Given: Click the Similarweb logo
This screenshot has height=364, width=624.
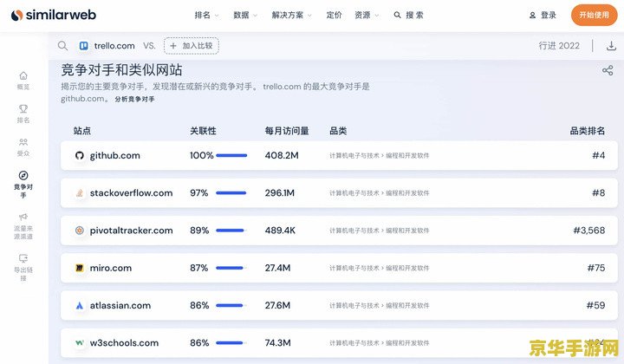Looking at the screenshot, I should pyautogui.click(x=54, y=15).
